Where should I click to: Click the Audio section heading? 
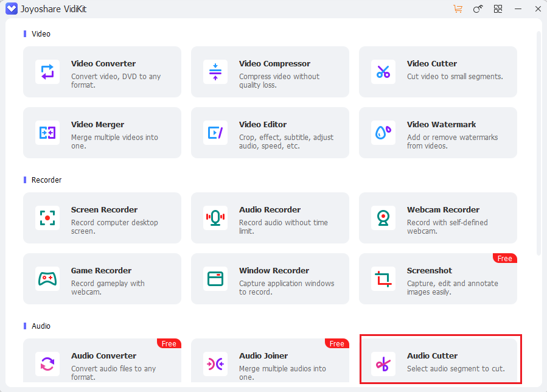[41, 326]
